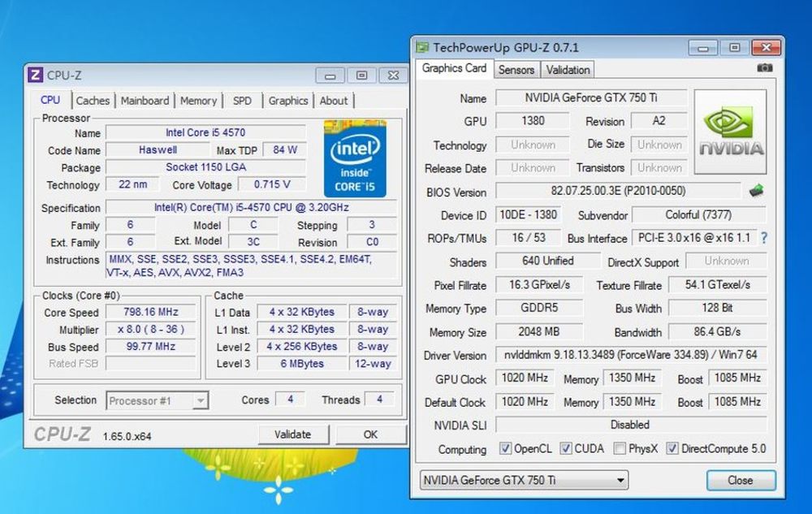Click the NVIDIA logo in GPU-Z
This screenshot has width=812, height=514.
point(730,132)
